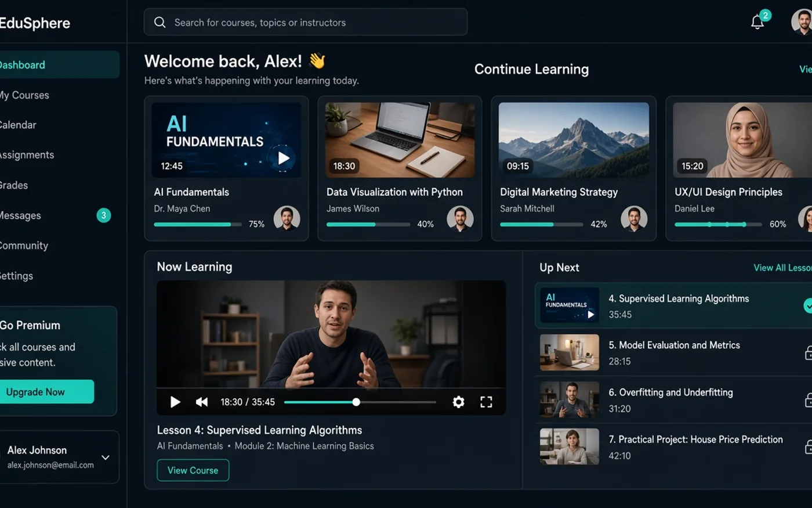Click the lock icon on Model Evaluation lesson
Viewport: 812px width, 508px height.
coord(808,352)
